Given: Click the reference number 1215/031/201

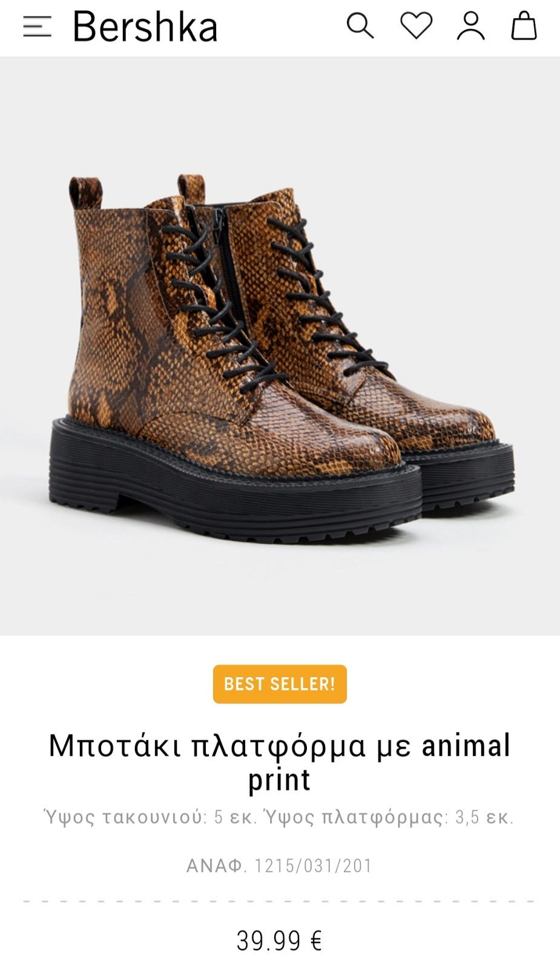Looking at the screenshot, I should coord(313,866).
